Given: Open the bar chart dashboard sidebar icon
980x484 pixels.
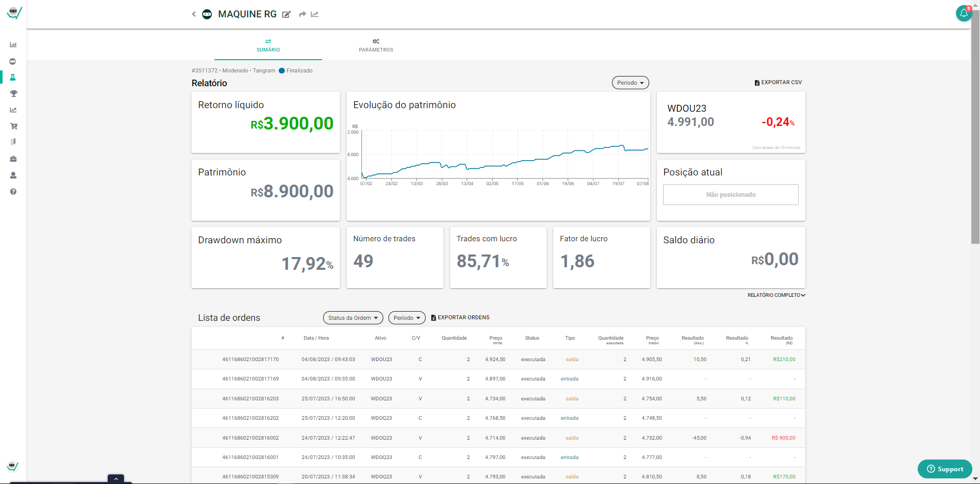Looking at the screenshot, I should point(13,45).
